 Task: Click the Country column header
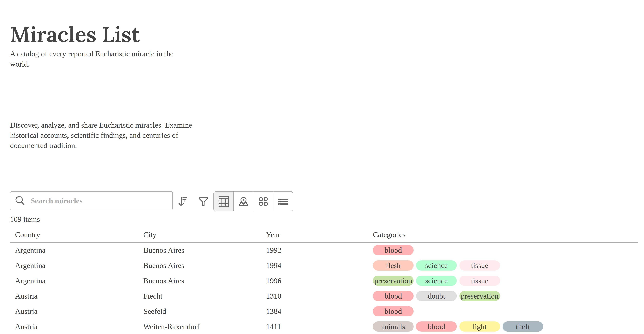(x=27, y=235)
